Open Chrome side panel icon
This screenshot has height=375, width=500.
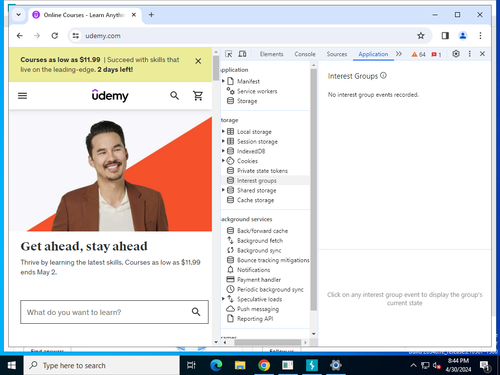(x=445, y=36)
